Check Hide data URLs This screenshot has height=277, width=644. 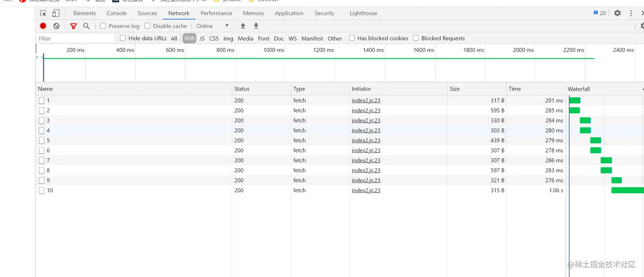[x=123, y=38]
